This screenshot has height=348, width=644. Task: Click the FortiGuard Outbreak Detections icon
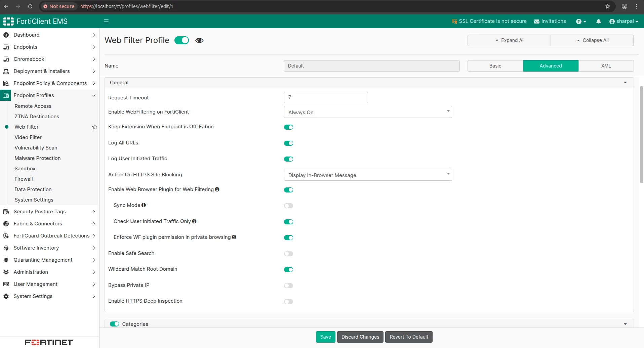tap(6, 236)
